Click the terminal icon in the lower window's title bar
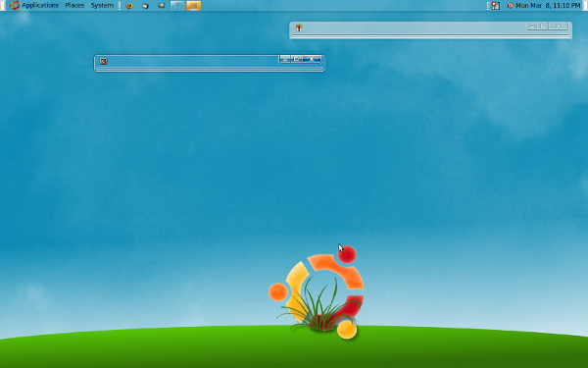 103,61
